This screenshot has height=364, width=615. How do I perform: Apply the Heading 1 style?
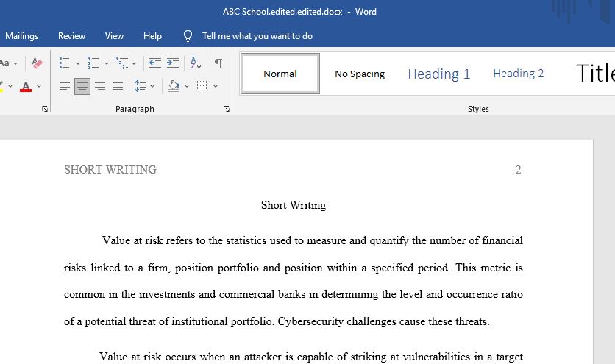click(439, 74)
